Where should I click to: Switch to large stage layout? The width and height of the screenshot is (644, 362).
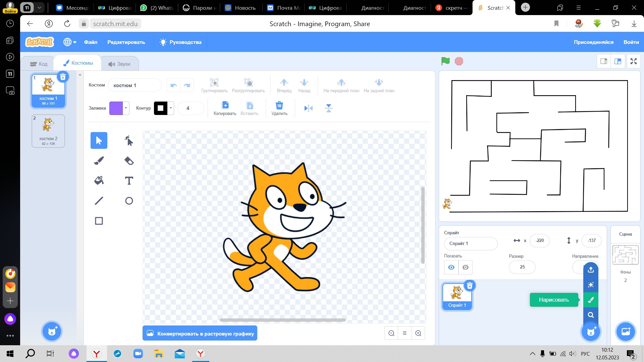tap(618, 61)
